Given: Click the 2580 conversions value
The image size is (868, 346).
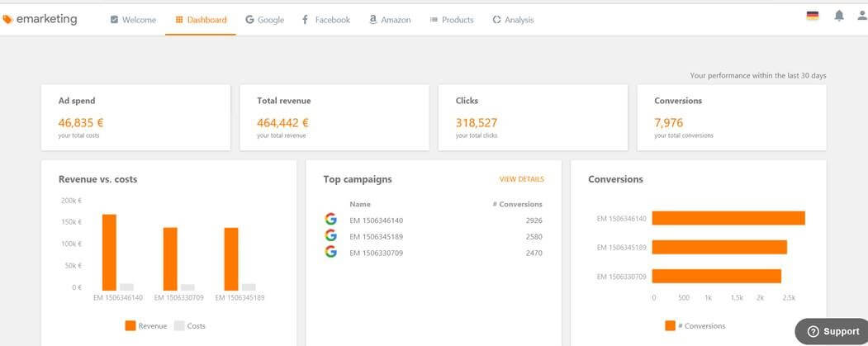Looking at the screenshot, I should (534, 237).
